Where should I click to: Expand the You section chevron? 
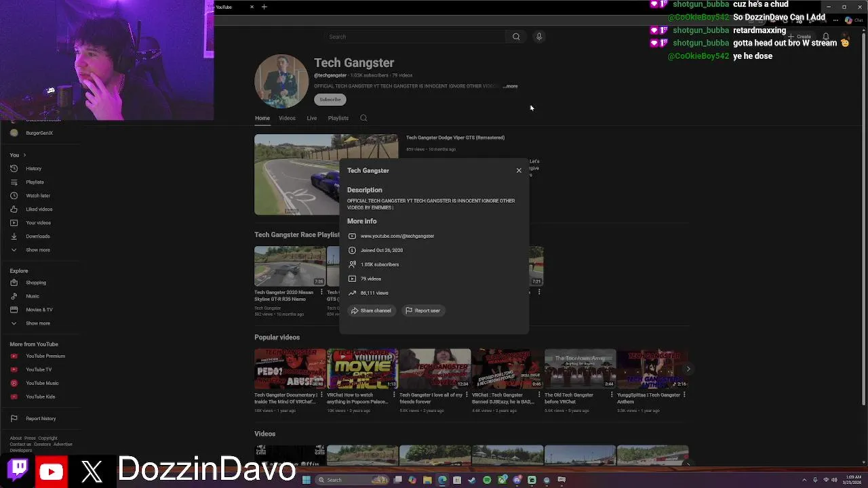[x=25, y=155]
